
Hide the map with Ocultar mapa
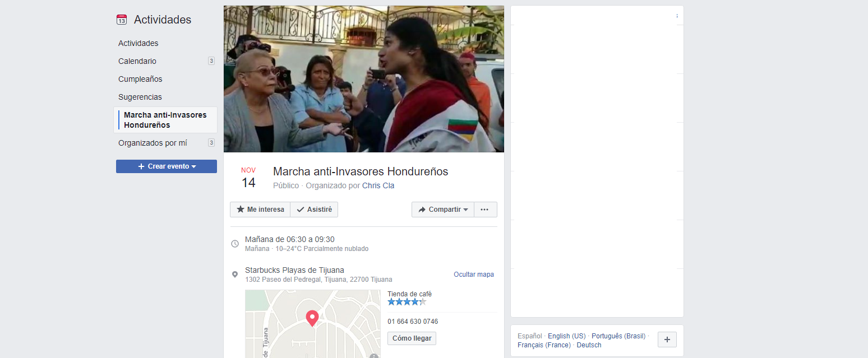click(x=473, y=275)
